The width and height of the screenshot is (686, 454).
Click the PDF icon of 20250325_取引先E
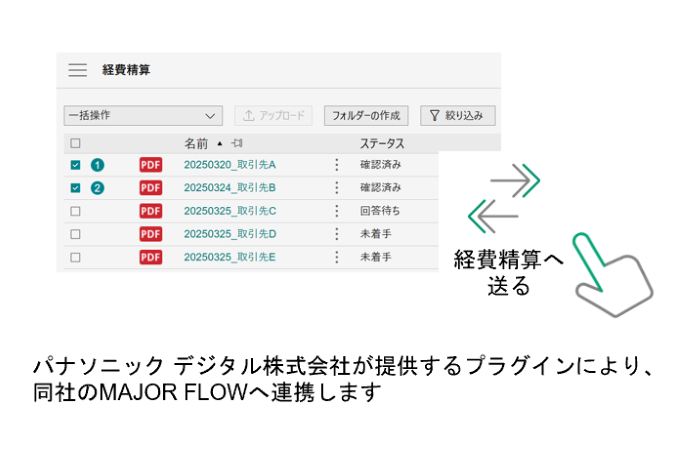click(150, 257)
